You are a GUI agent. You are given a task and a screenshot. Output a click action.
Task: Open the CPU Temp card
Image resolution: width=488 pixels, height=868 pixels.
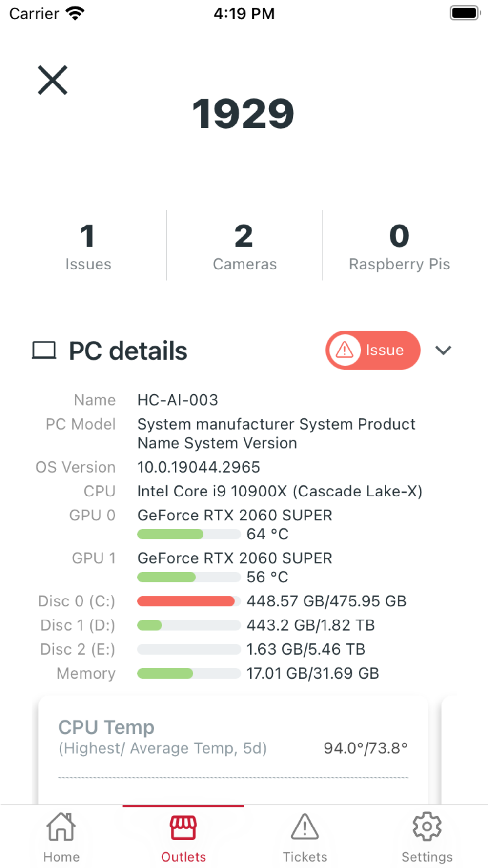pyautogui.click(x=233, y=747)
